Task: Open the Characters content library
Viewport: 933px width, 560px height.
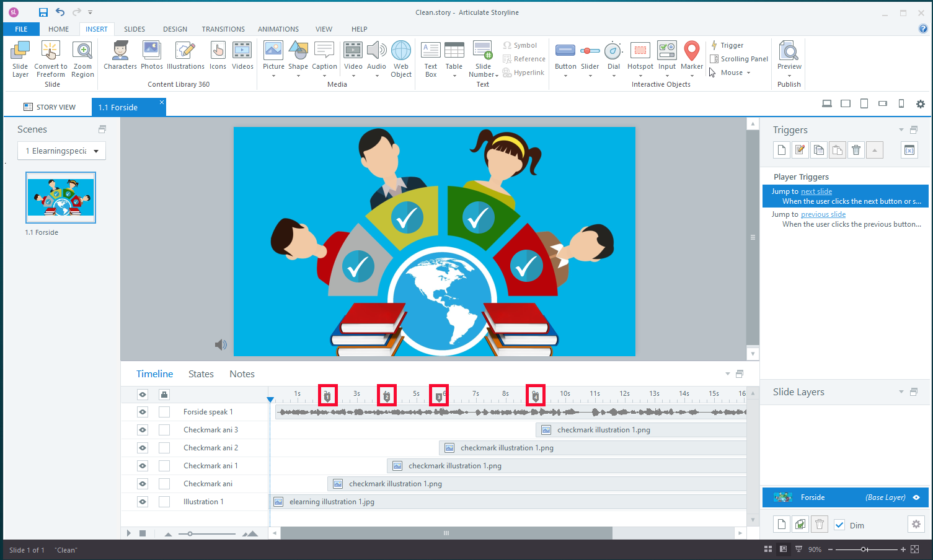Action: [120, 55]
